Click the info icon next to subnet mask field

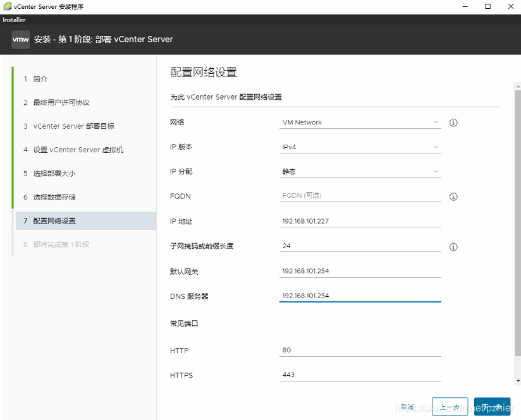[x=453, y=247]
